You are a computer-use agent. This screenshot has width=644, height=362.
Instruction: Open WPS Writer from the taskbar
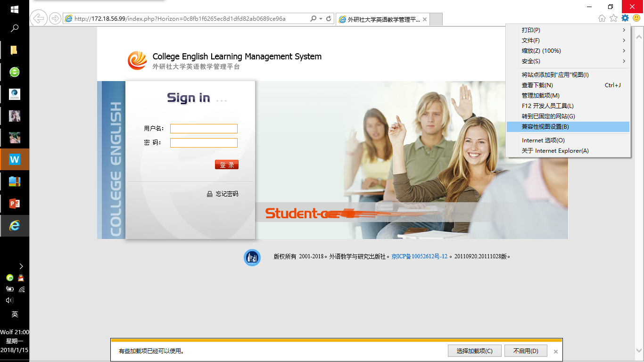15,159
